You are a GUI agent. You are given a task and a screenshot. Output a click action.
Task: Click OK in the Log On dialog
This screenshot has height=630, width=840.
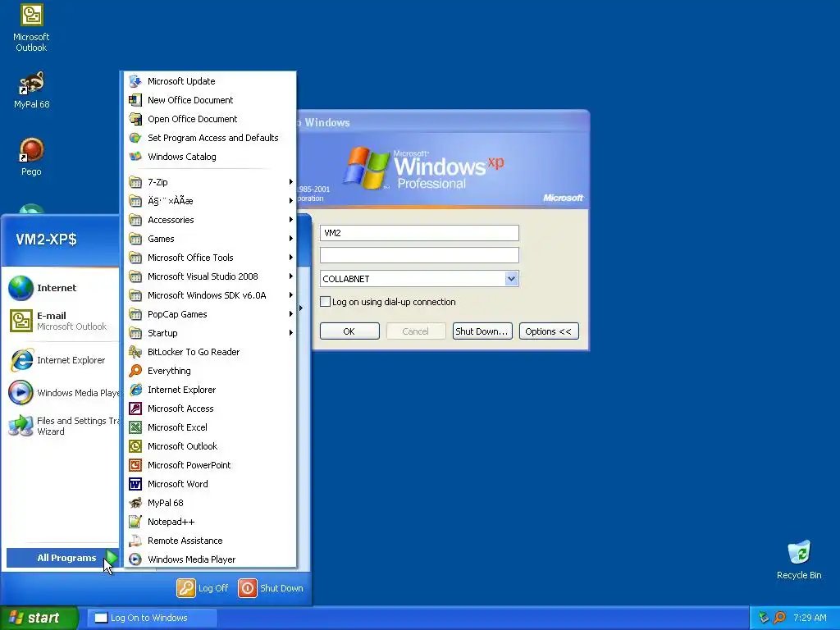[349, 331]
